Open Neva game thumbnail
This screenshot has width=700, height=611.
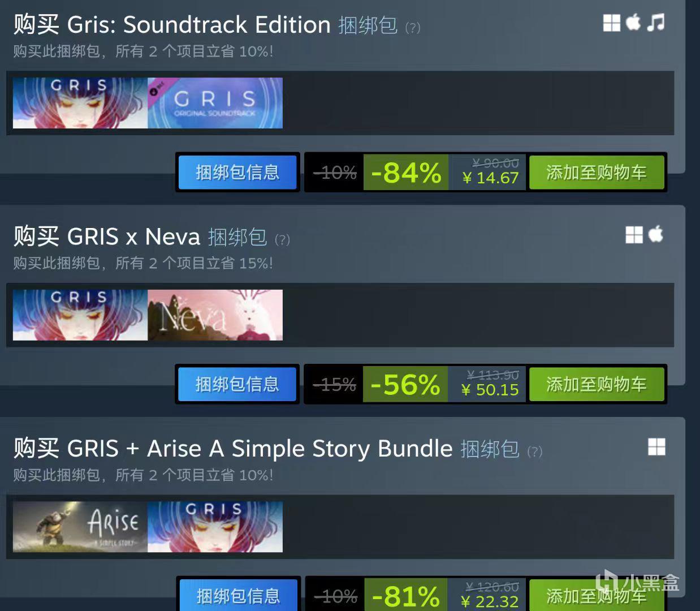[x=215, y=315]
